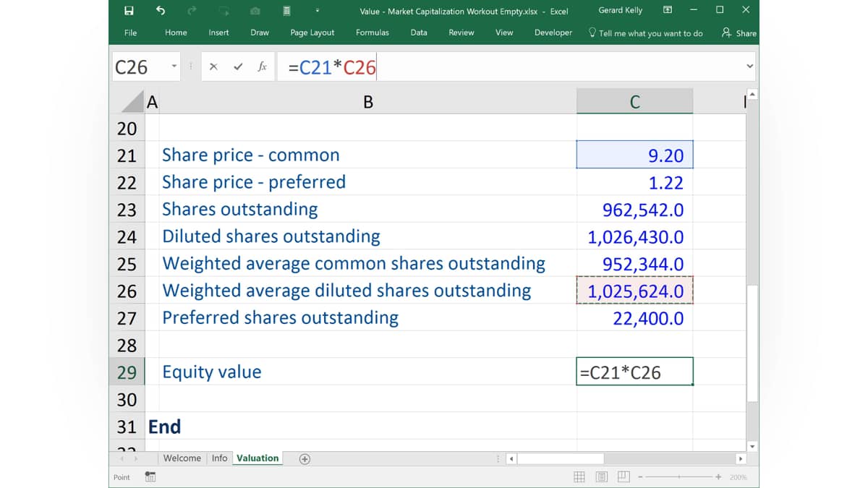
Task: Switch to the Info sheet tab
Action: [219, 458]
